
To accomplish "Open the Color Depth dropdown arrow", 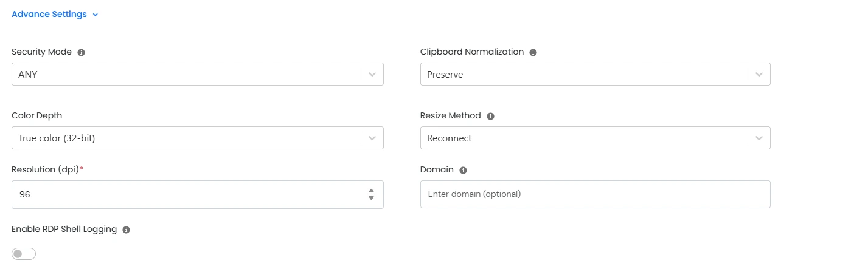I will click(x=372, y=138).
